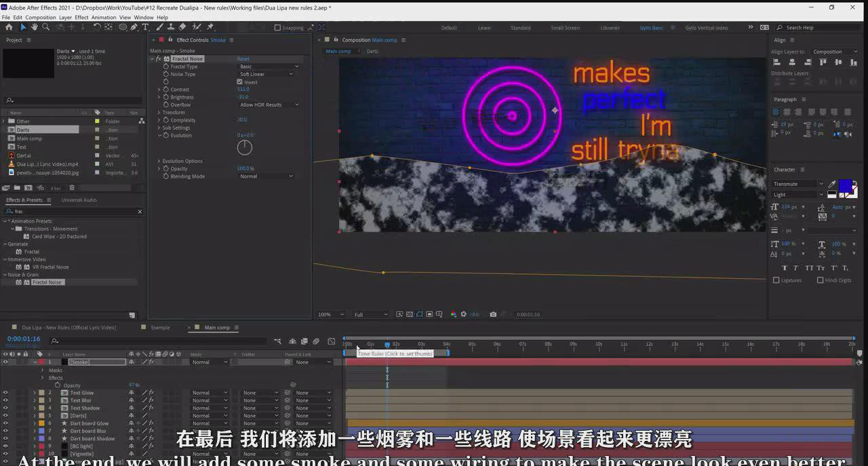The image size is (868, 466).
Task: Hide the Dart board Glow layer
Action: [x=5, y=423]
